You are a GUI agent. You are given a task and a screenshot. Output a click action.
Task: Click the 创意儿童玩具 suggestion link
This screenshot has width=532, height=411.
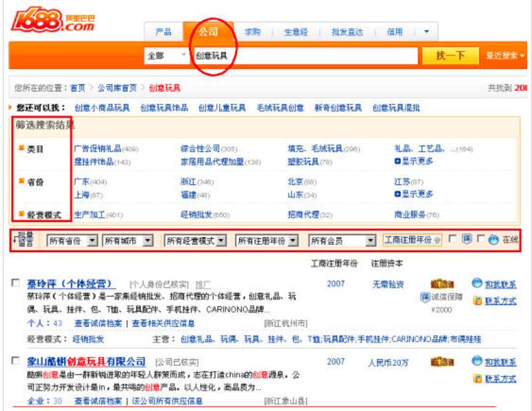(222, 108)
